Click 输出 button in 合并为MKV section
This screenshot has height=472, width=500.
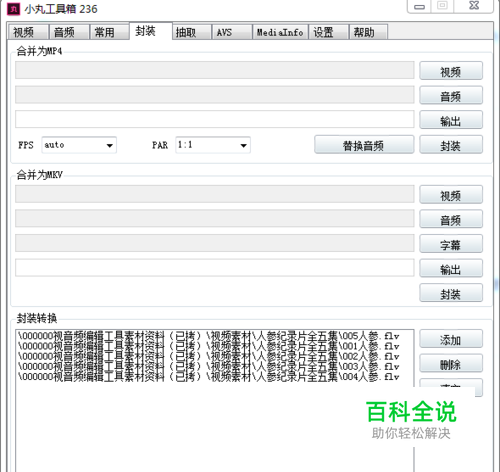click(451, 268)
